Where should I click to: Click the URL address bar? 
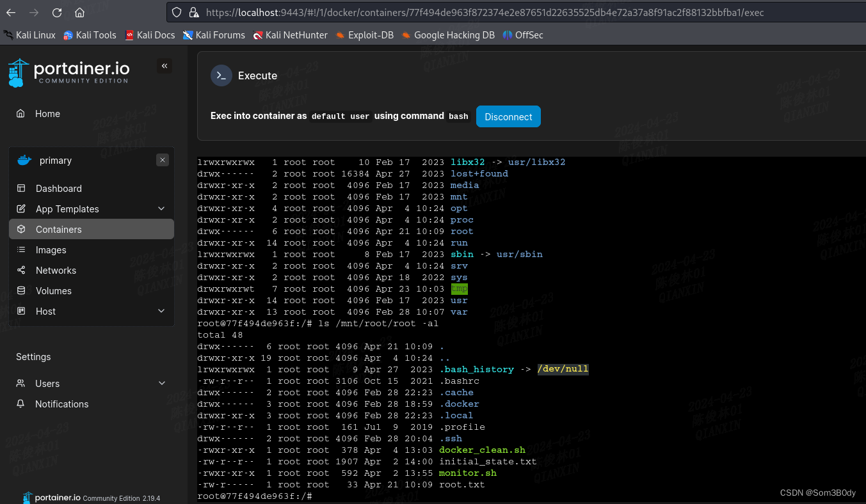(x=516, y=12)
